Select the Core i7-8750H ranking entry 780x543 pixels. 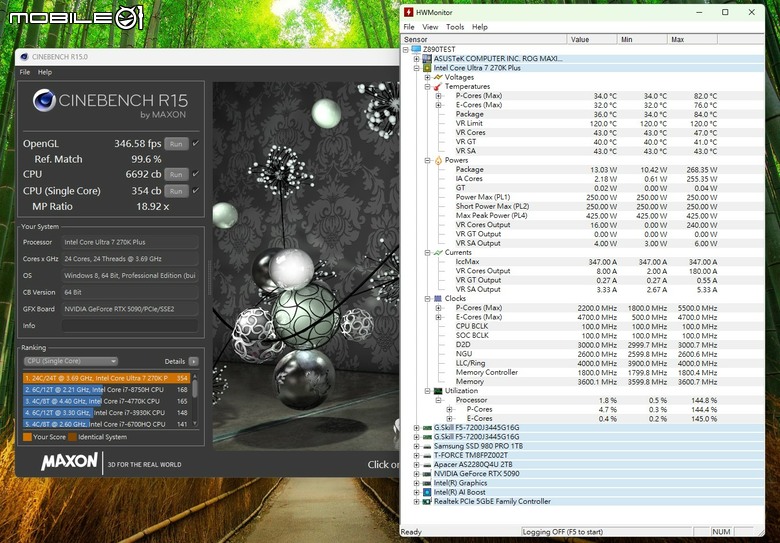(106, 390)
